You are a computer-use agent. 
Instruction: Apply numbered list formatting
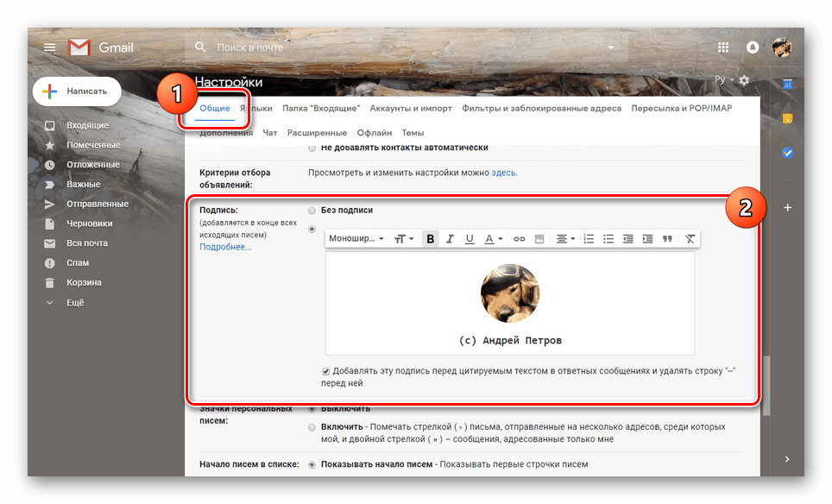point(589,239)
